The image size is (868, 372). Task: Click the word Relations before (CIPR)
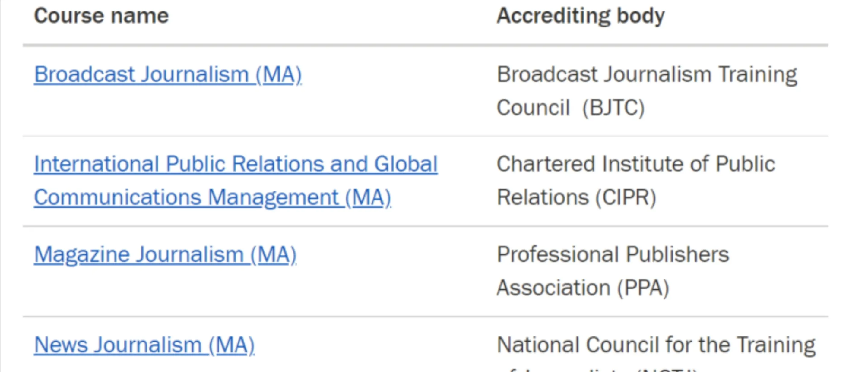coord(543,197)
